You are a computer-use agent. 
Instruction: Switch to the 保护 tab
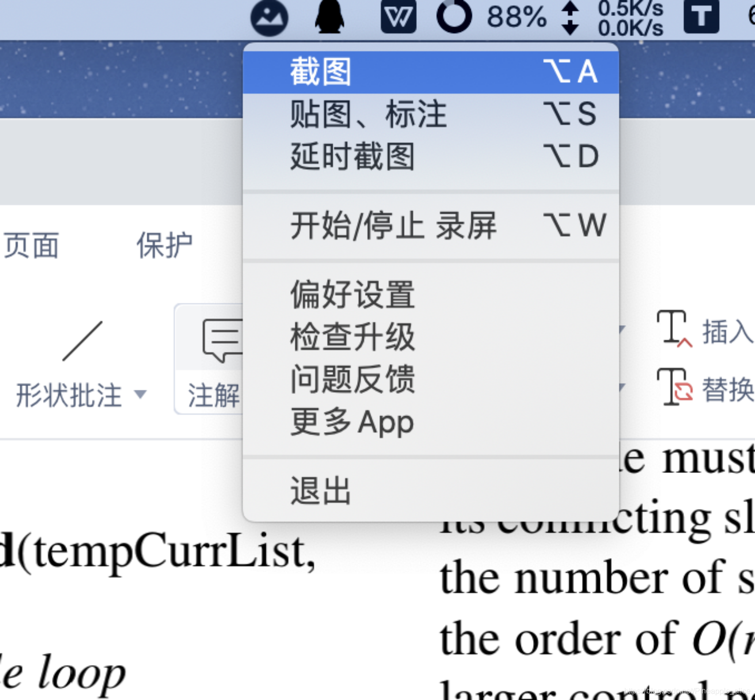click(x=165, y=245)
